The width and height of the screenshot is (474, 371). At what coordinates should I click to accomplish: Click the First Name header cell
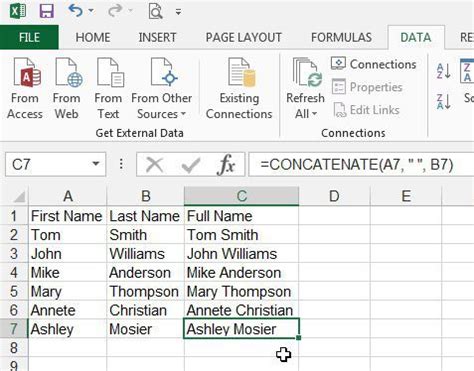tap(68, 216)
